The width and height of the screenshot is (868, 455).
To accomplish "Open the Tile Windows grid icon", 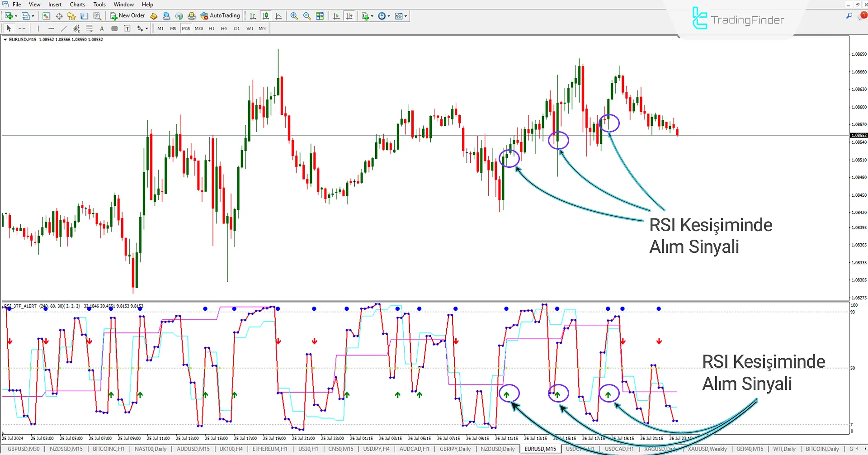I will tap(320, 16).
